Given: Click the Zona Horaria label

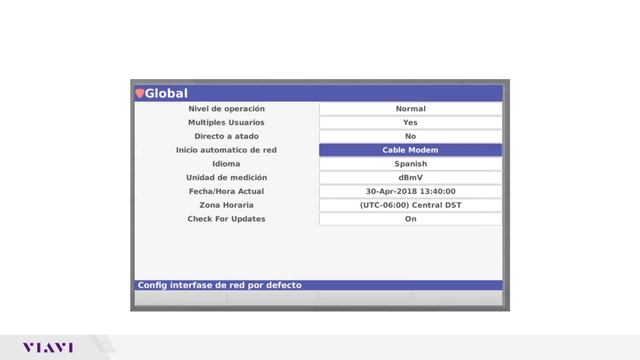Looking at the screenshot, I should tap(227, 205).
